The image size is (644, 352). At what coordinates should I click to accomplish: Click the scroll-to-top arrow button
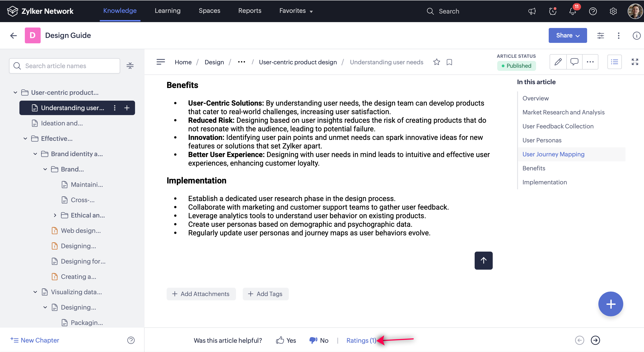click(483, 260)
